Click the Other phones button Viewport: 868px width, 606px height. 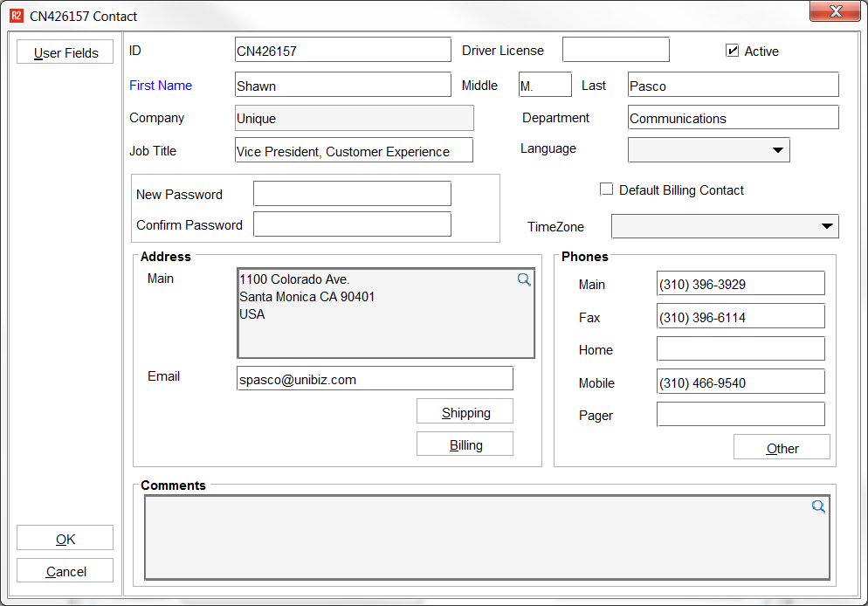pyautogui.click(x=782, y=448)
